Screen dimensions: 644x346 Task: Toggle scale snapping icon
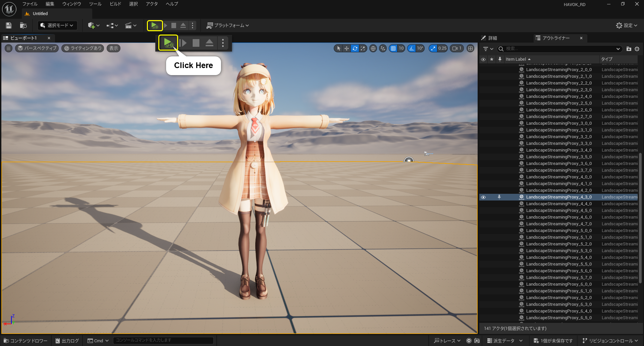click(x=433, y=48)
